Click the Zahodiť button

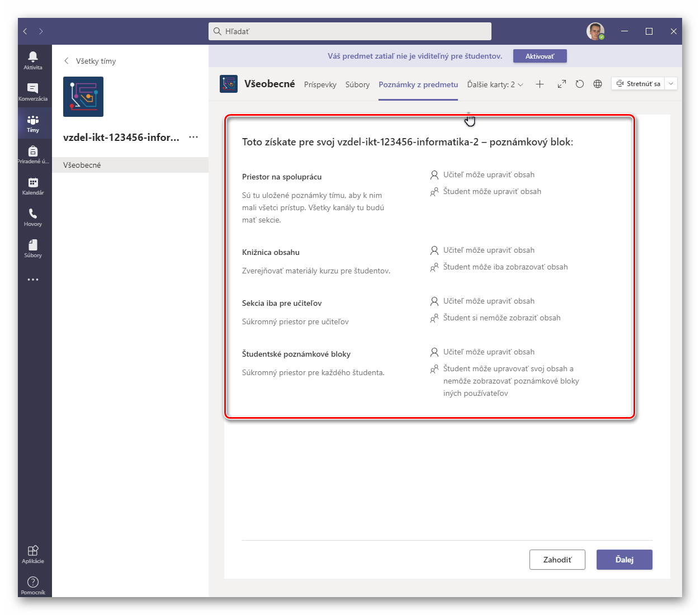[x=557, y=560]
